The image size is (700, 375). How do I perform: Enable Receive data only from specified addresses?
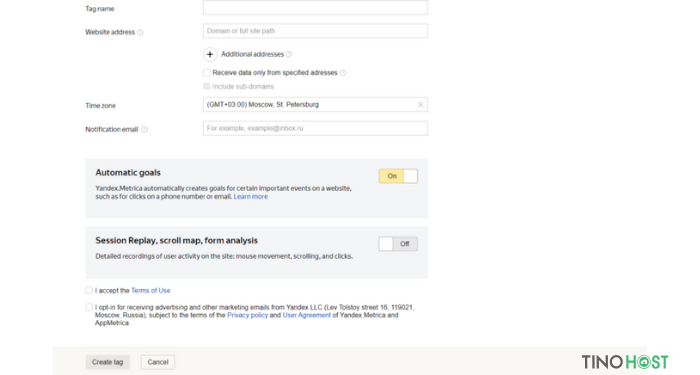[207, 72]
